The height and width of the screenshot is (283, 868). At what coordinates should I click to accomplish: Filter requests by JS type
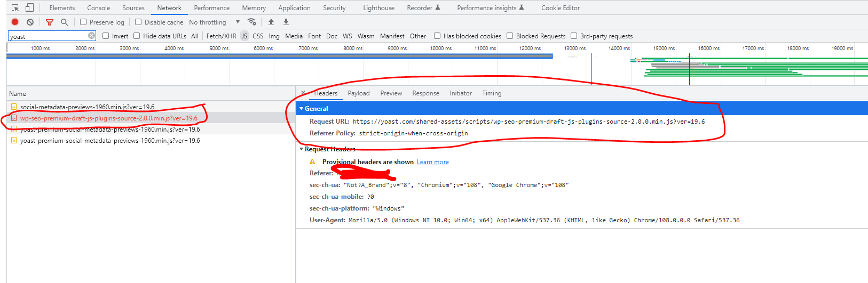pyautogui.click(x=244, y=36)
